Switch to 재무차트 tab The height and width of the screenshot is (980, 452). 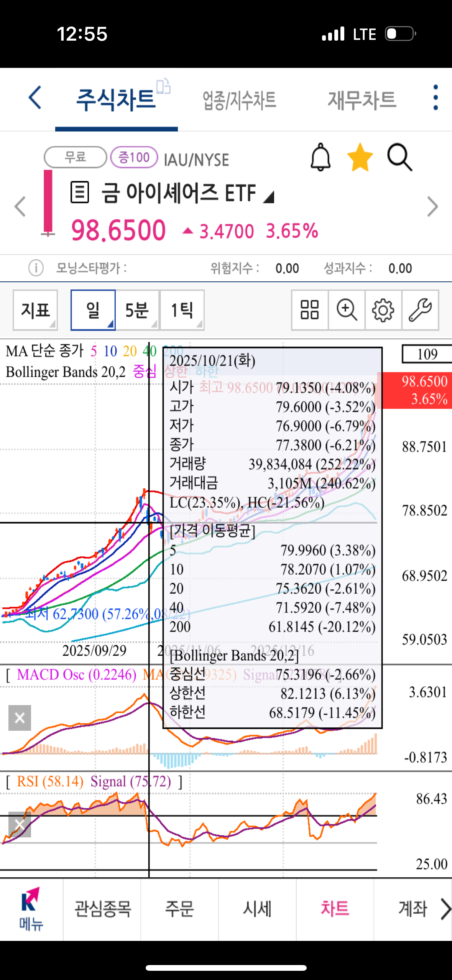click(x=362, y=100)
